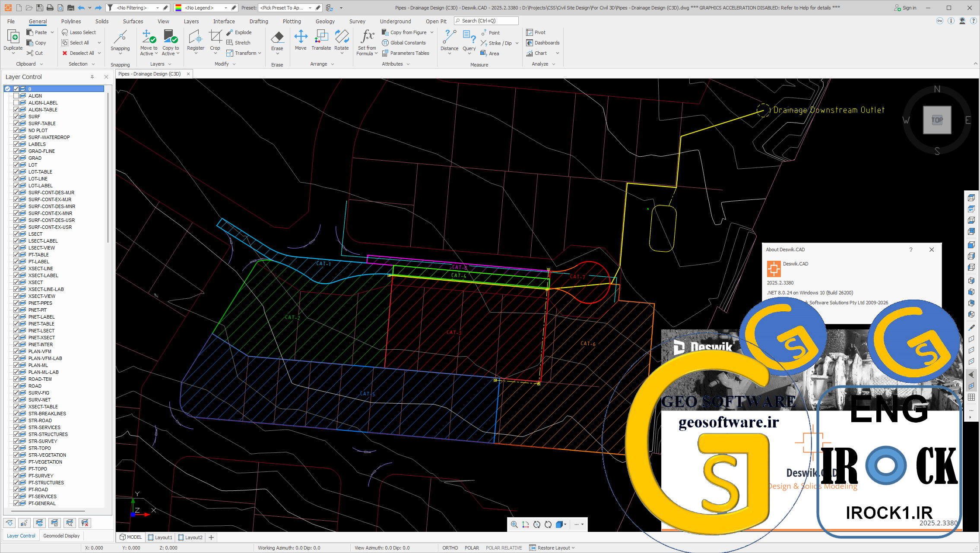
Task: Select the Crop tool
Action: [215, 40]
